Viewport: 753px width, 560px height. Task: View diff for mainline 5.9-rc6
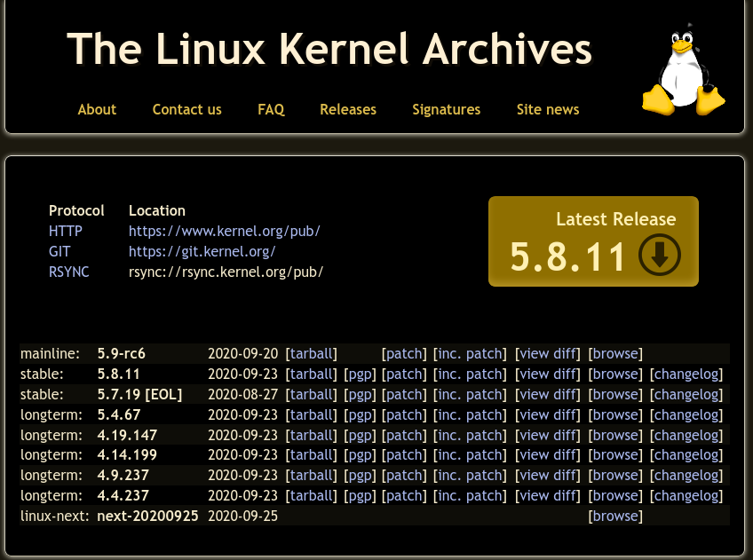548,353
